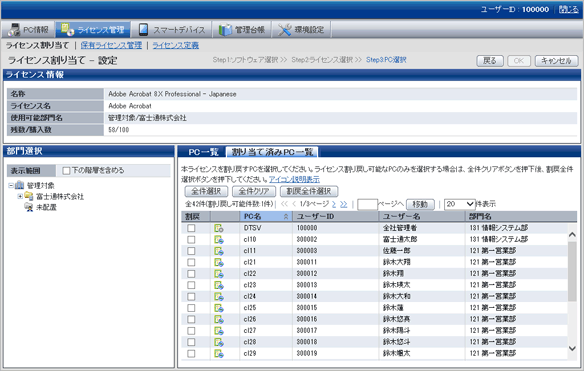This screenshot has width=584, height=371.
Task: Check the box for PC cl10
Action: click(x=191, y=240)
